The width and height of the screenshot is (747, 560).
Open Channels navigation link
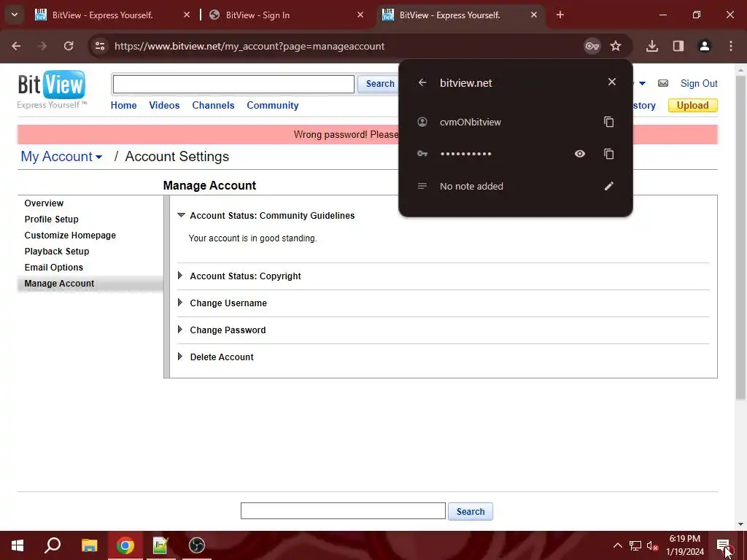[213, 105]
